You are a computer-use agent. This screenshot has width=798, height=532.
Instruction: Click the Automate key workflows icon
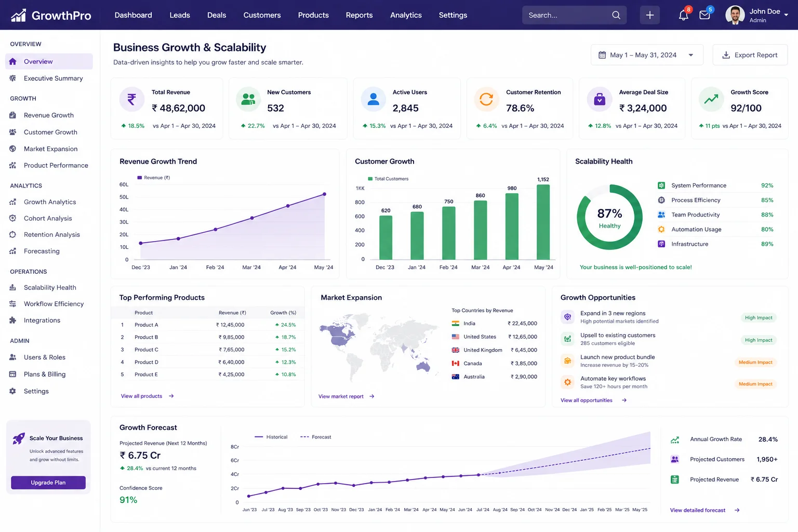(568, 382)
